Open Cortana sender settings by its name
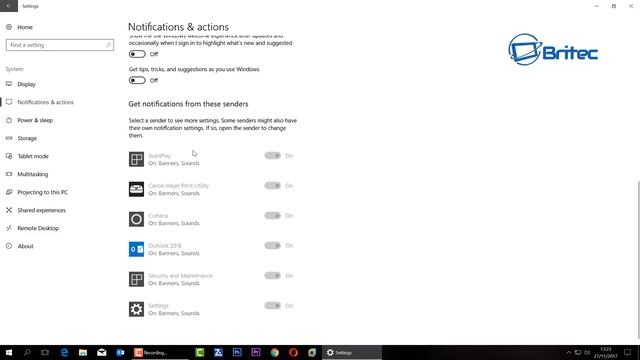The width and height of the screenshot is (640, 360). 158,216
